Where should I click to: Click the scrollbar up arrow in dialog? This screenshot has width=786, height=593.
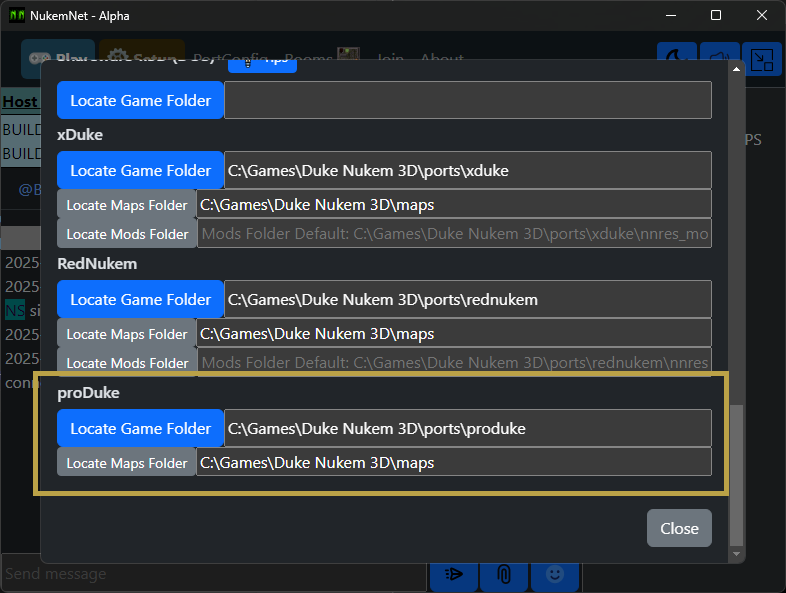[x=736, y=69]
